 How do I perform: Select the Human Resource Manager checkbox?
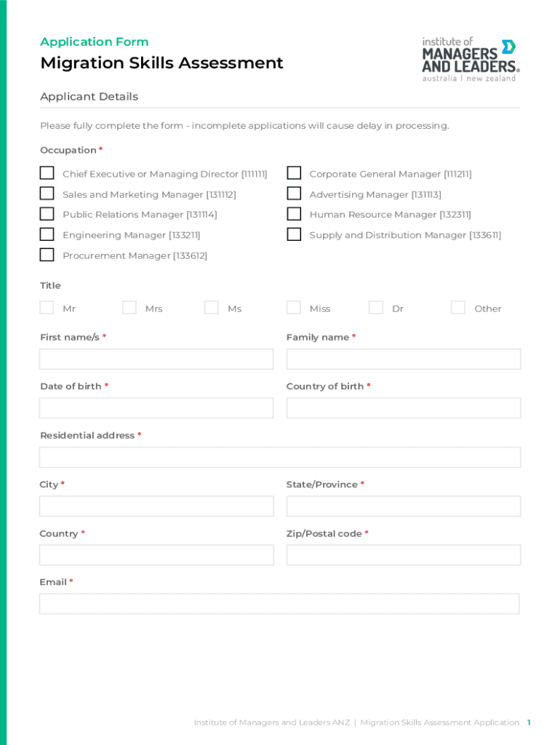pyautogui.click(x=294, y=214)
